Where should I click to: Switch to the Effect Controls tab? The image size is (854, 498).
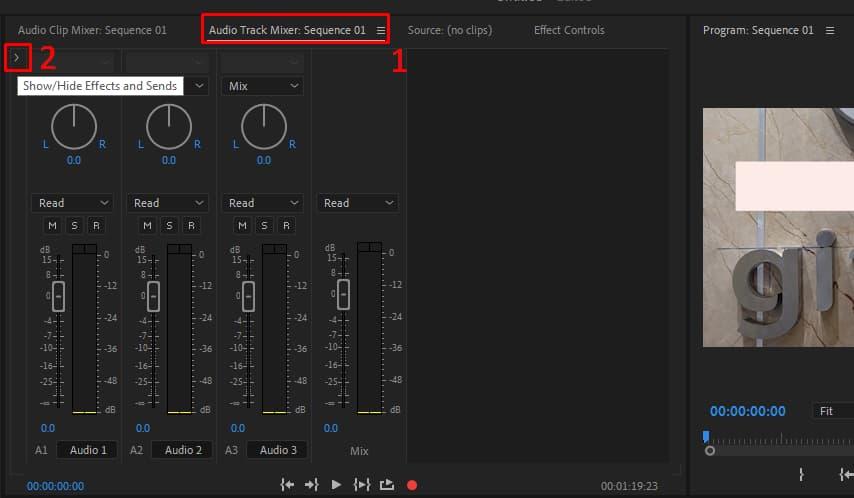coord(569,30)
